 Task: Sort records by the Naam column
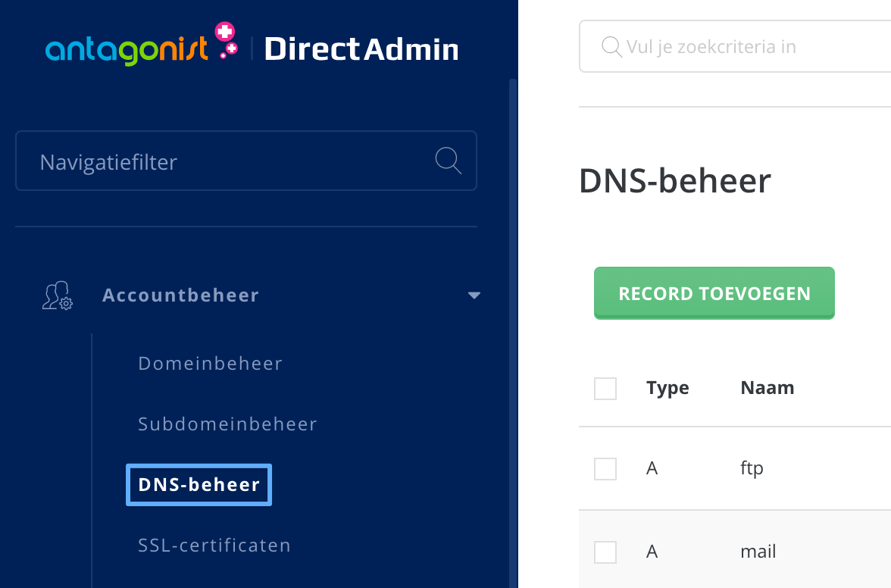pyautogui.click(x=768, y=387)
